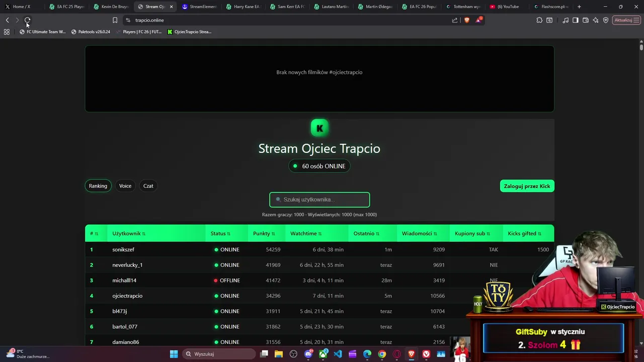Image resolution: width=644 pixels, height=362 pixels.
Task: Open Opera from the taskbar
Action: (x=397, y=354)
